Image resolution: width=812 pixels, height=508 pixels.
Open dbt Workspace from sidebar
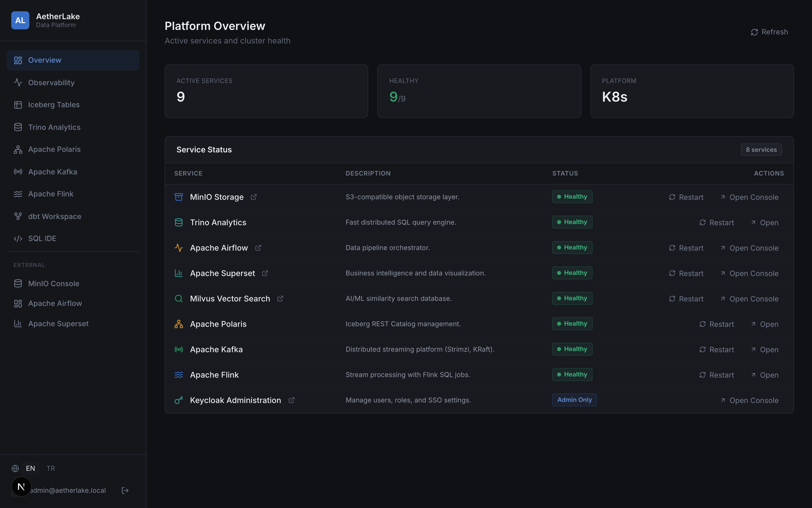pos(73,216)
